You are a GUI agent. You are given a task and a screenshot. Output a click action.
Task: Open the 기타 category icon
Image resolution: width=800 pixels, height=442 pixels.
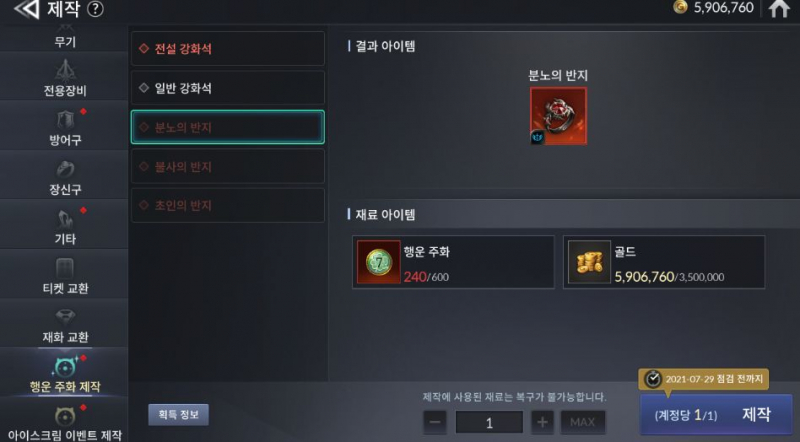tap(65, 219)
